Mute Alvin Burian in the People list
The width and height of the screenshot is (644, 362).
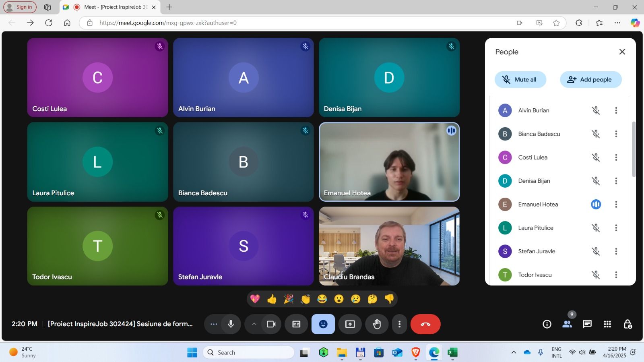click(596, 110)
